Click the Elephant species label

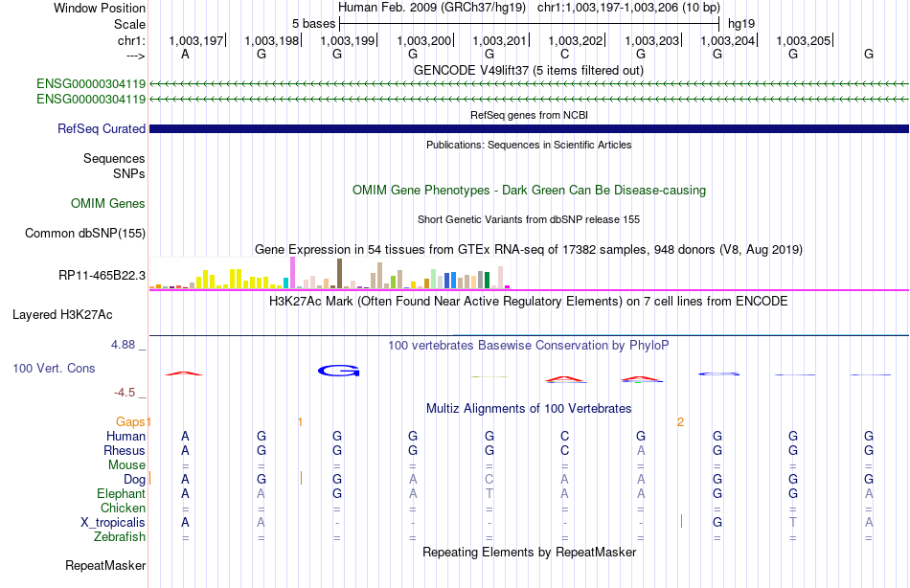pos(121,493)
